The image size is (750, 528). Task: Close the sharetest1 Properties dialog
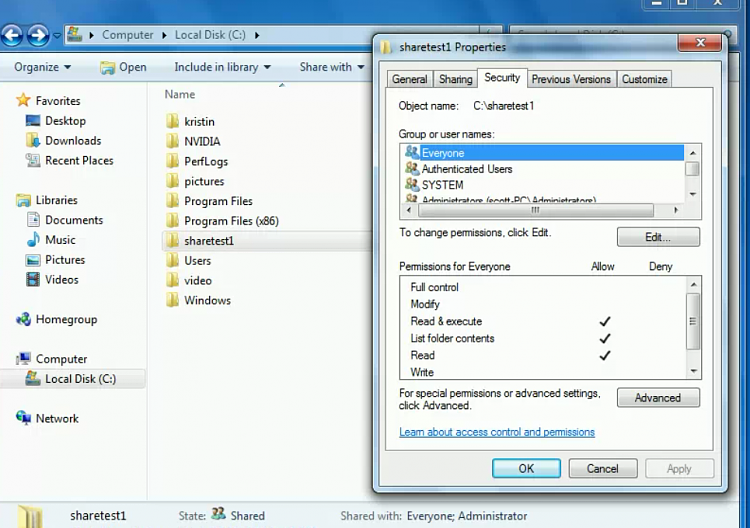click(700, 43)
